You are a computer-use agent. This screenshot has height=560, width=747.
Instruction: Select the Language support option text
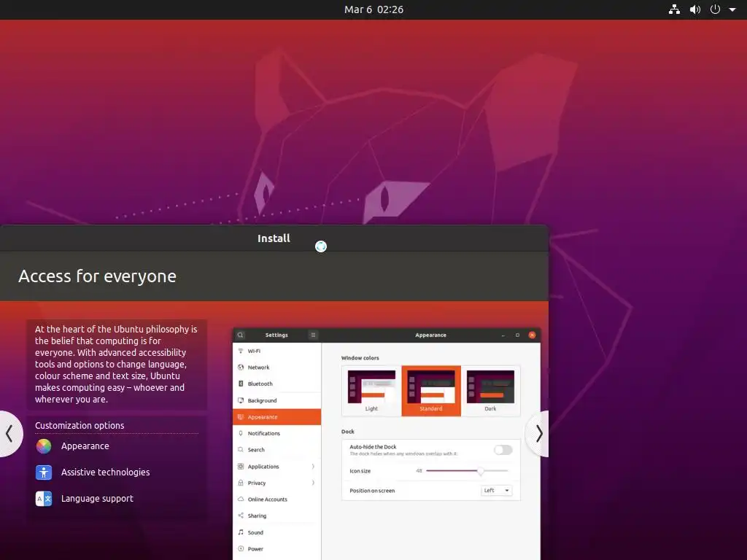[97, 499]
